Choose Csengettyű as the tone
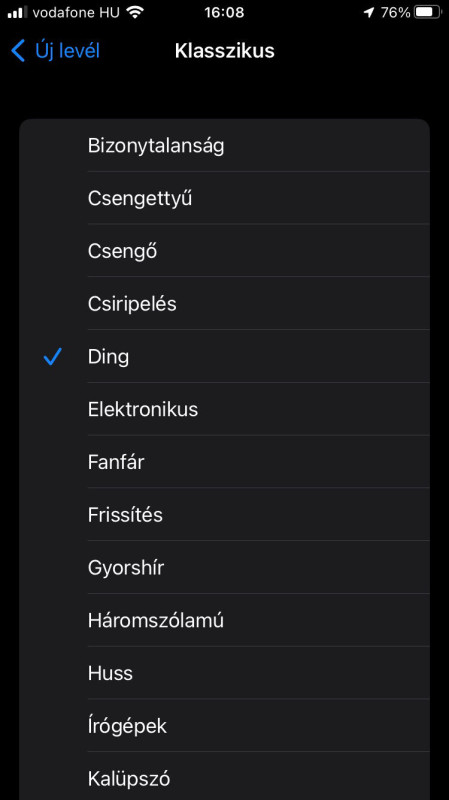This screenshot has width=449, height=800. 224,198
